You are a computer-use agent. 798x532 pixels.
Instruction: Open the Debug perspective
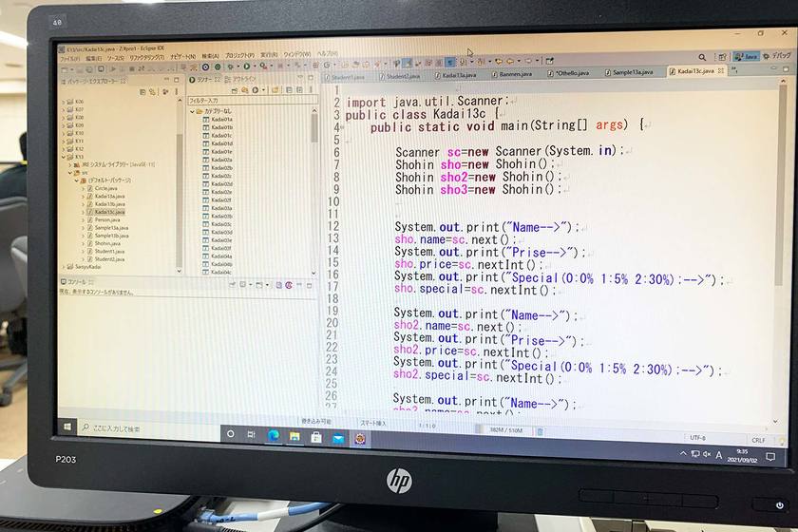[777, 56]
